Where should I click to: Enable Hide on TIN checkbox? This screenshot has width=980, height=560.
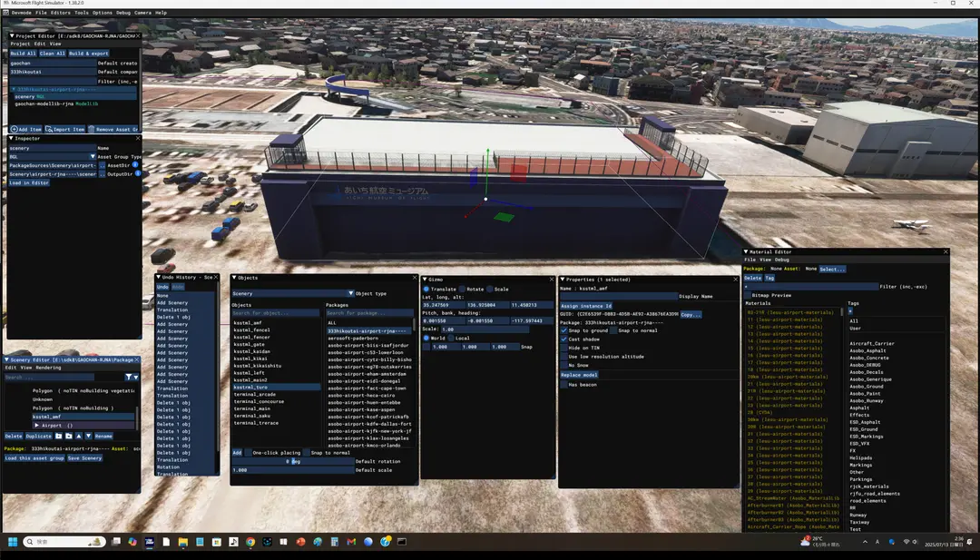tap(563, 348)
